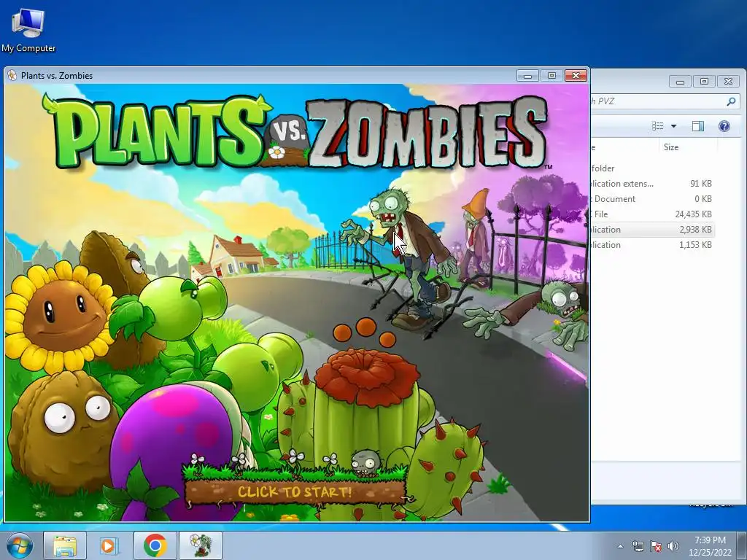747x560 pixels.
Task: Select the application row sized 1,153 KB
Action: point(652,245)
